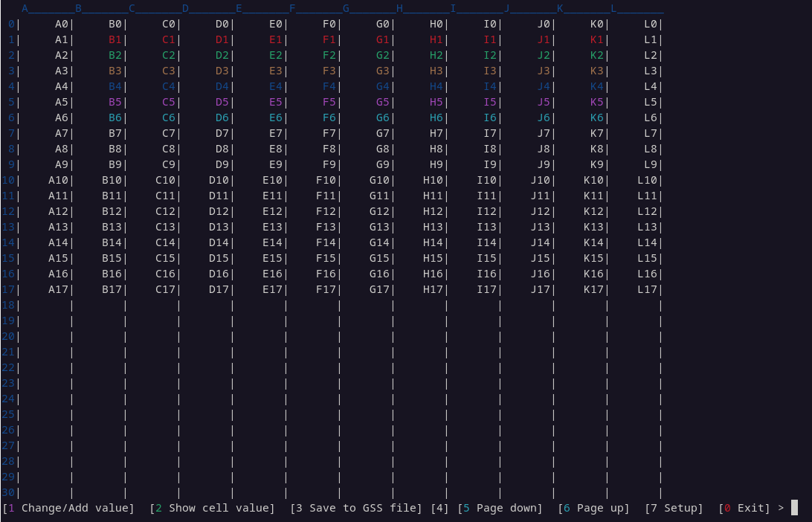Select the green cell F2
This screenshot has width=812, height=522.
[x=329, y=55]
